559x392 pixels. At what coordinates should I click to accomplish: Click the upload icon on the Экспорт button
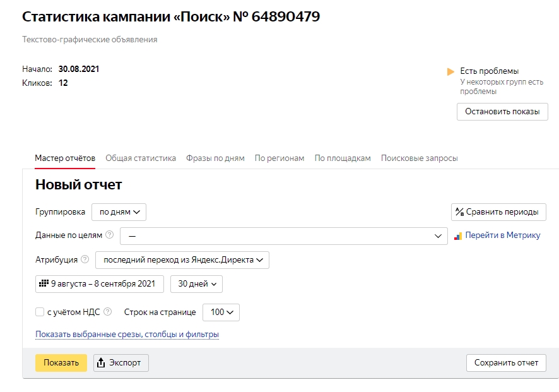coord(101,363)
